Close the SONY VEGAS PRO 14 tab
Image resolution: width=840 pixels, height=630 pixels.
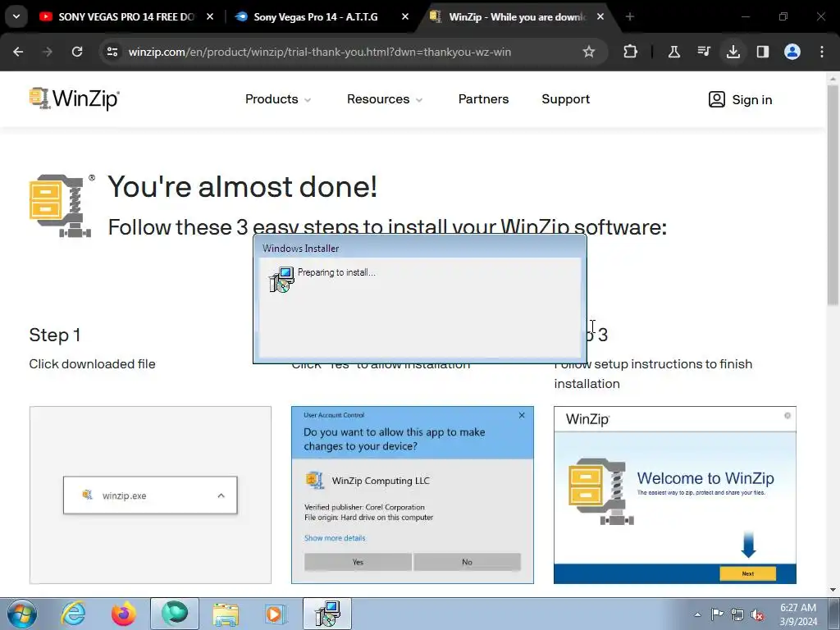[x=210, y=17]
